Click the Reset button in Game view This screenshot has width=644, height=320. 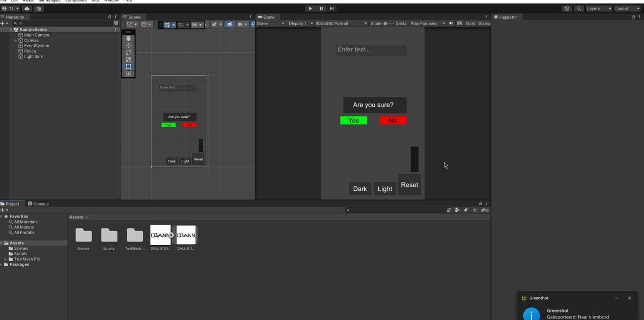(410, 185)
